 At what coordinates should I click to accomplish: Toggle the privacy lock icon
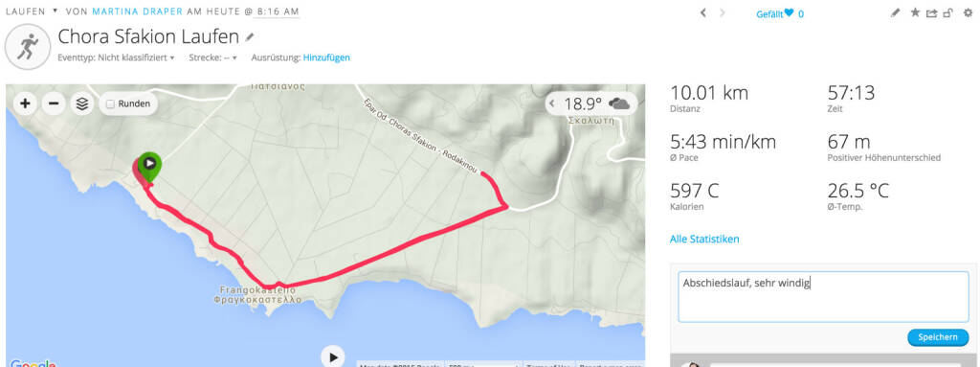pyautogui.click(x=948, y=12)
